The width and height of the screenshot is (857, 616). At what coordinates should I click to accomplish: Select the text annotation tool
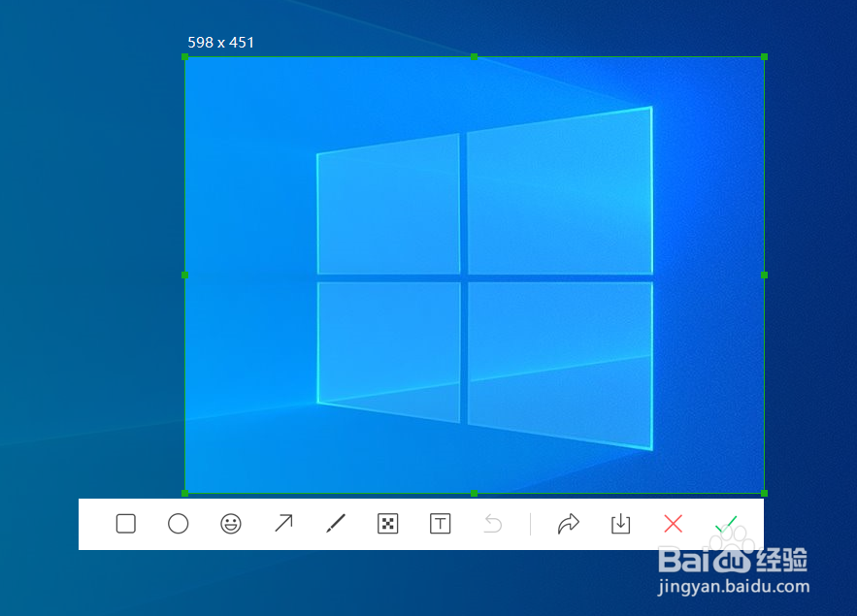pyautogui.click(x=440, y=524)
